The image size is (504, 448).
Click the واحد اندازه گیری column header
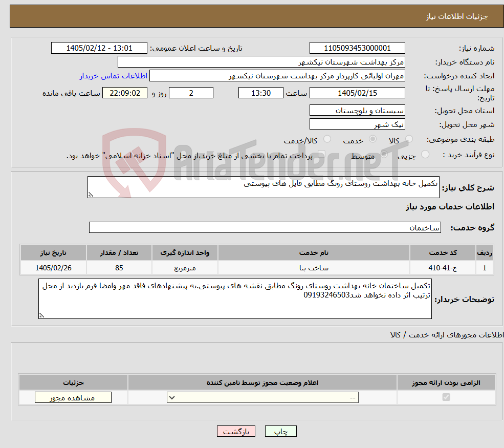click(x=185, y=253)
